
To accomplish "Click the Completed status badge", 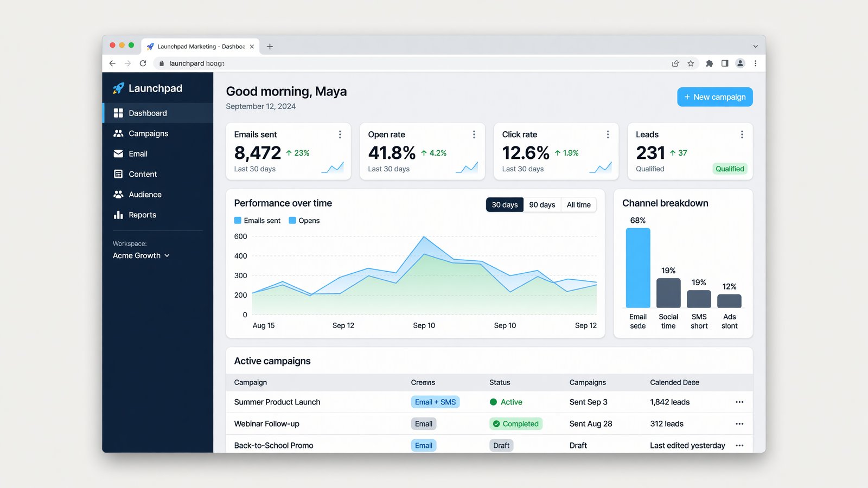I will pos(516,424).
